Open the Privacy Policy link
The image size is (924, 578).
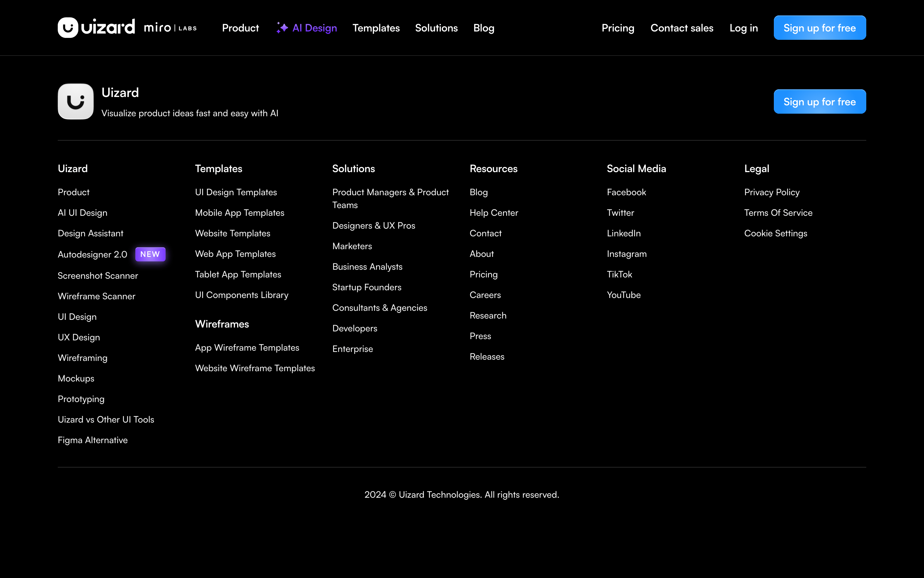772,192
